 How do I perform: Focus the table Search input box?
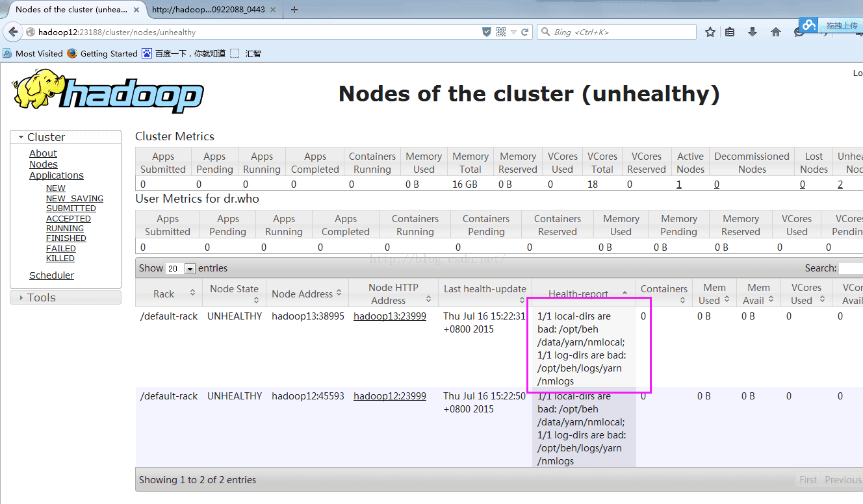click(851, 268)
